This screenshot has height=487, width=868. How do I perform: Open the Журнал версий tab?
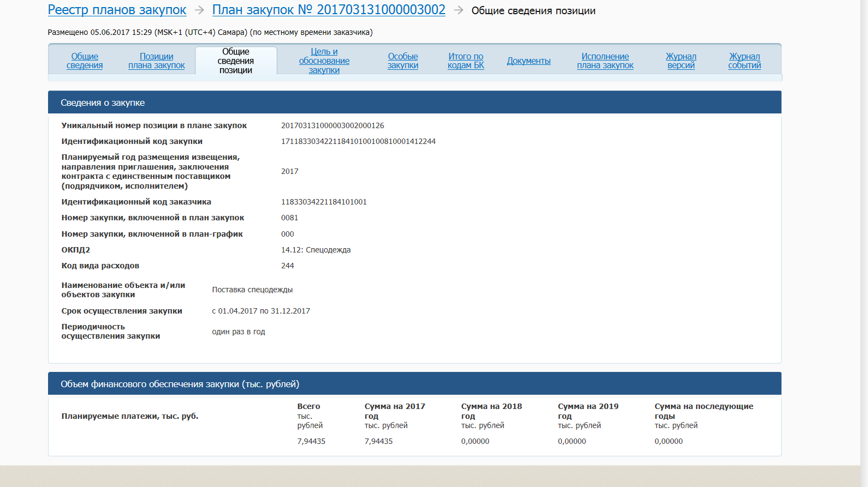coord(681,61)
